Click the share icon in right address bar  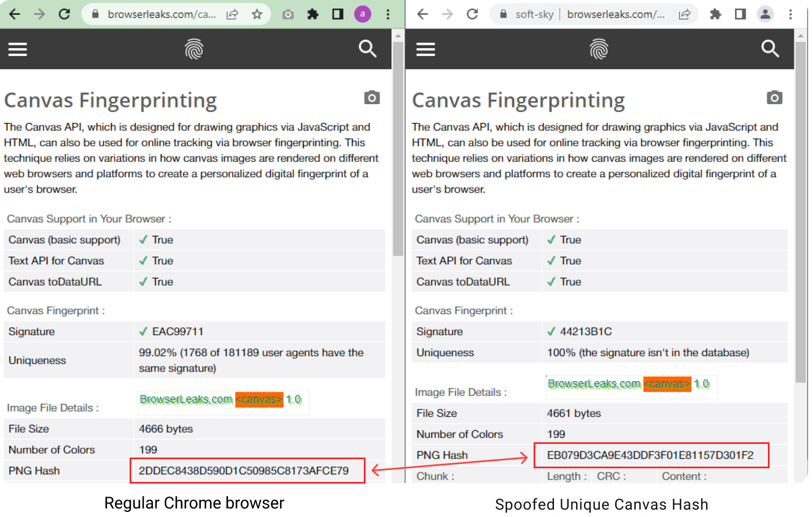click(685, 14)
